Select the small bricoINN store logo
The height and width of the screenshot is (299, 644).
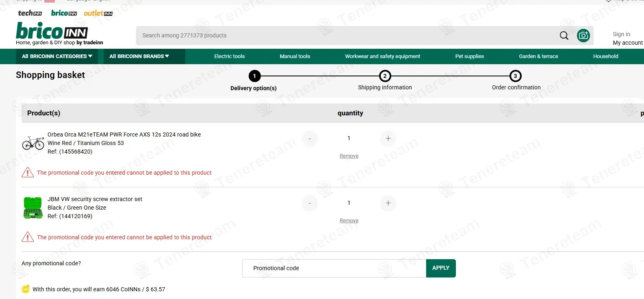(64, 13)
